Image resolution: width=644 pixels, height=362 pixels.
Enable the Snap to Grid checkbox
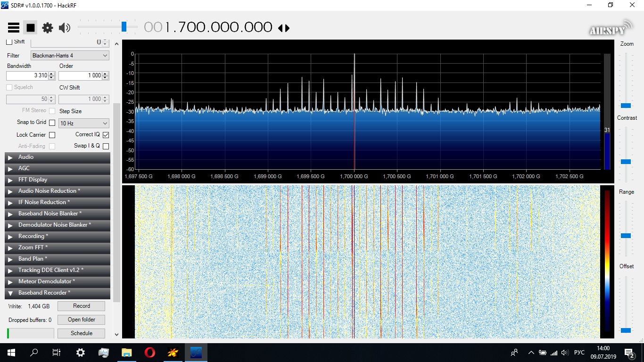click(x=52, y=123)
